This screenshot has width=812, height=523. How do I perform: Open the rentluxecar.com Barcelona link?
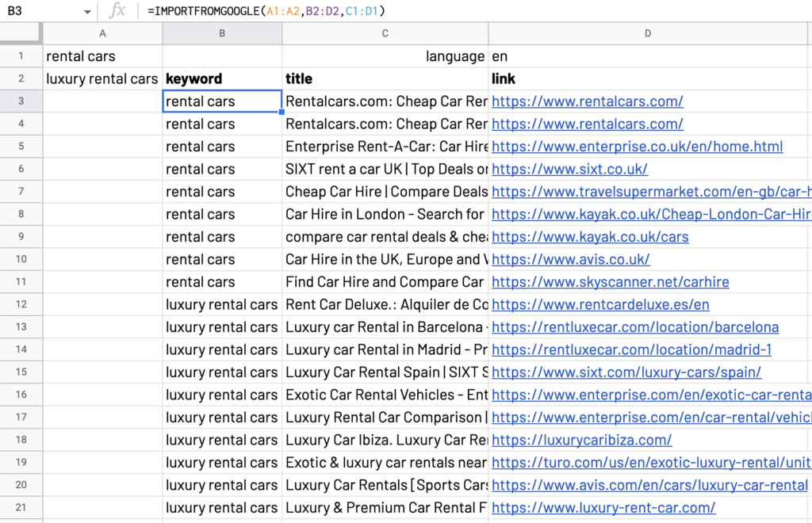634,326
